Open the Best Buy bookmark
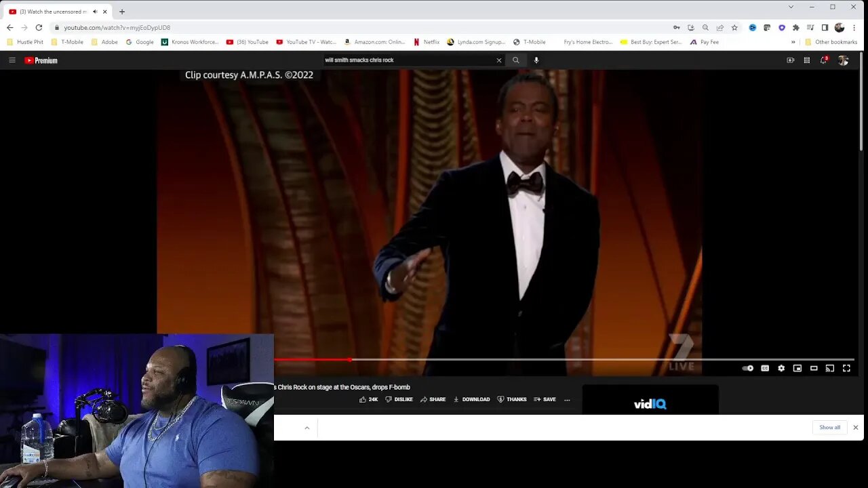The width and height of the screenshot is (868, 488). [x=651, y=42]
